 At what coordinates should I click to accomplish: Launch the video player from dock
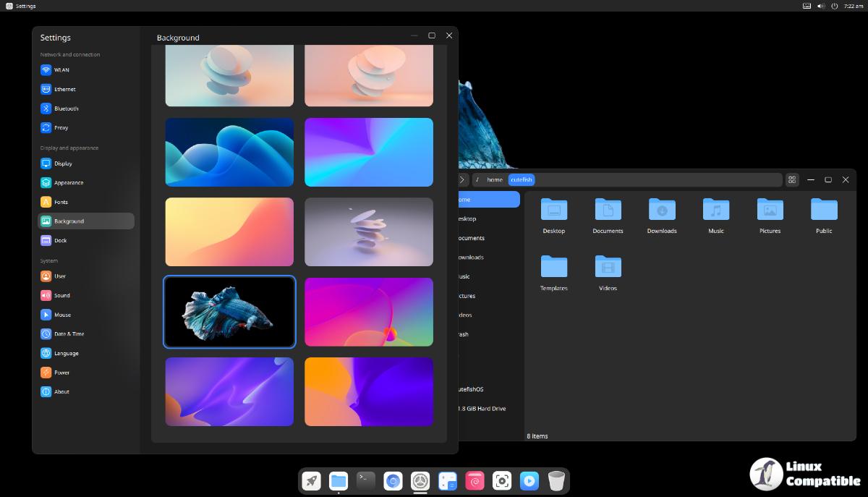tap(529, 480)
